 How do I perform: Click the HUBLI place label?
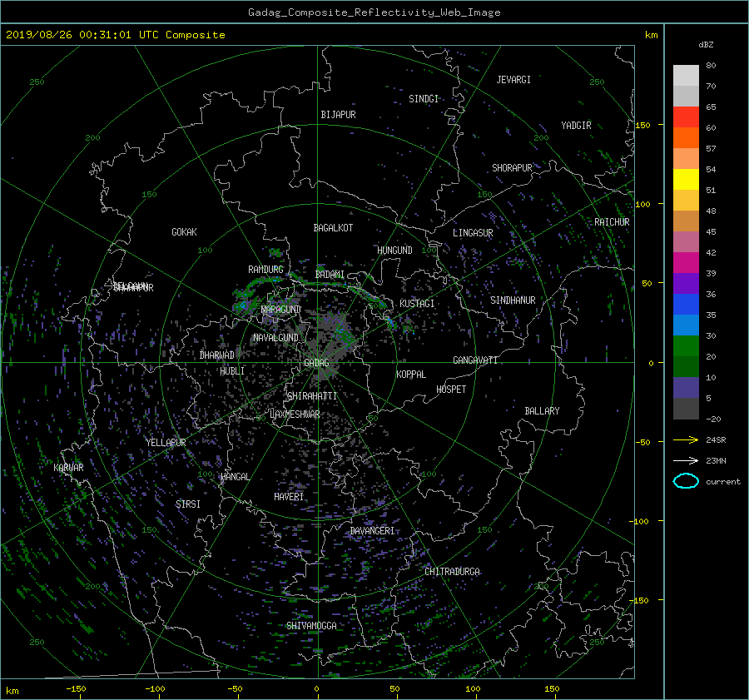pos(232,371)
